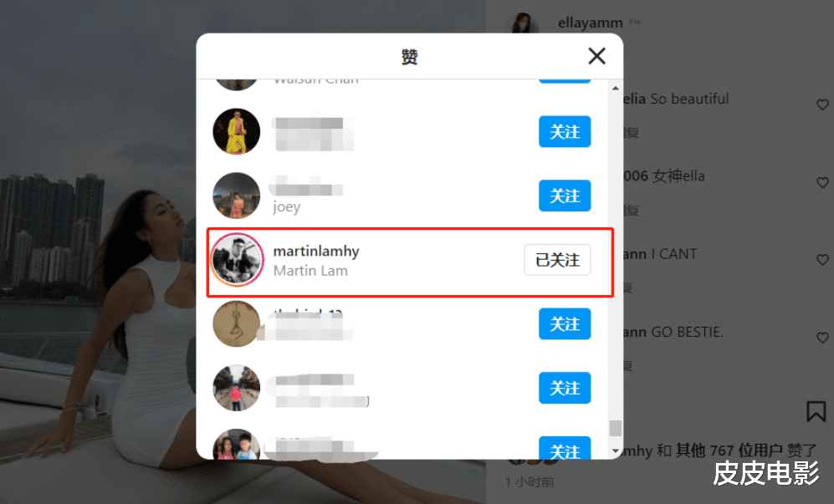Viewport: 834px width, 504px height.
Task: Follow the yellow-suit user with 关注
Action: point(565,131)
